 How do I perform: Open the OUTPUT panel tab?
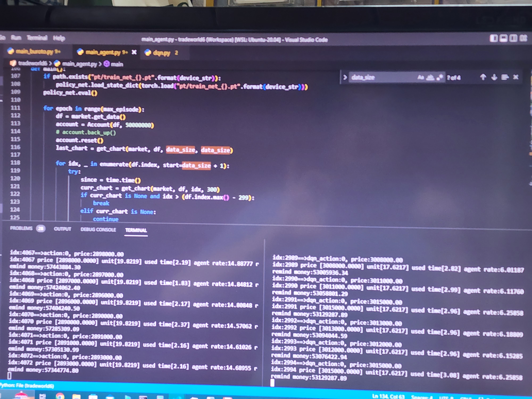[x=63, y=229]
